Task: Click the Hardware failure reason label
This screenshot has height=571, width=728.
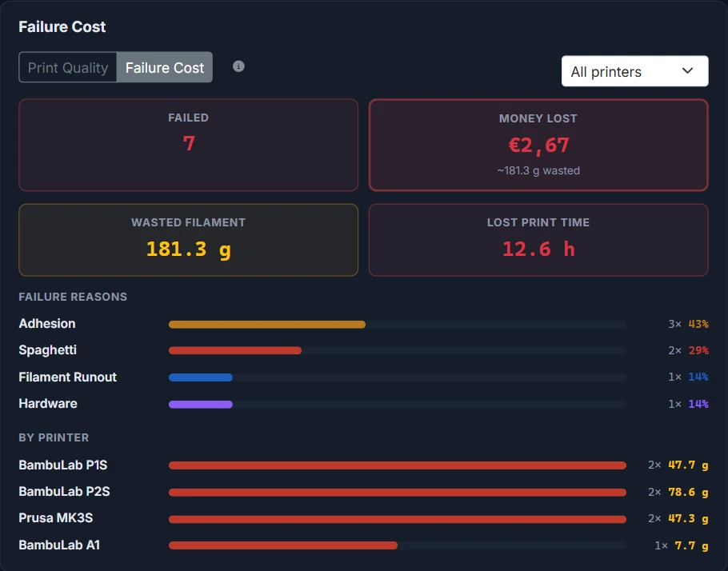Action: tap(48, 403)
